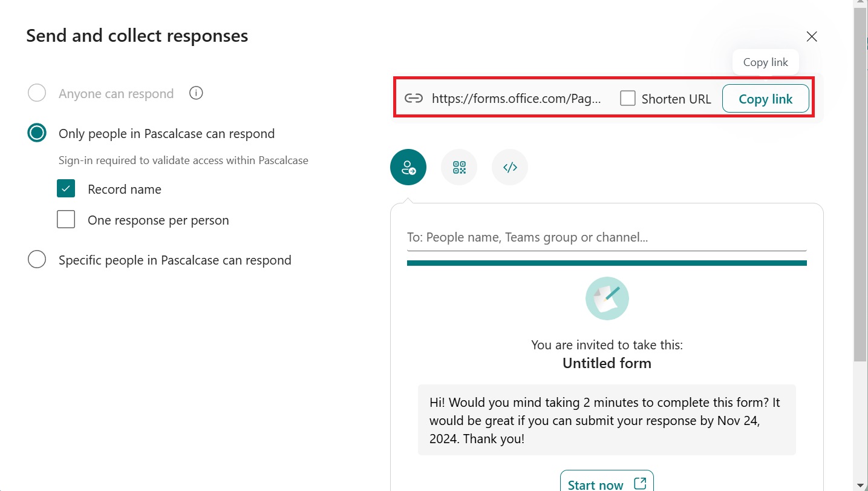Select Specific people in Pascalcase can respond
This screenshot has width=868, height=491.
coord(37,260)
